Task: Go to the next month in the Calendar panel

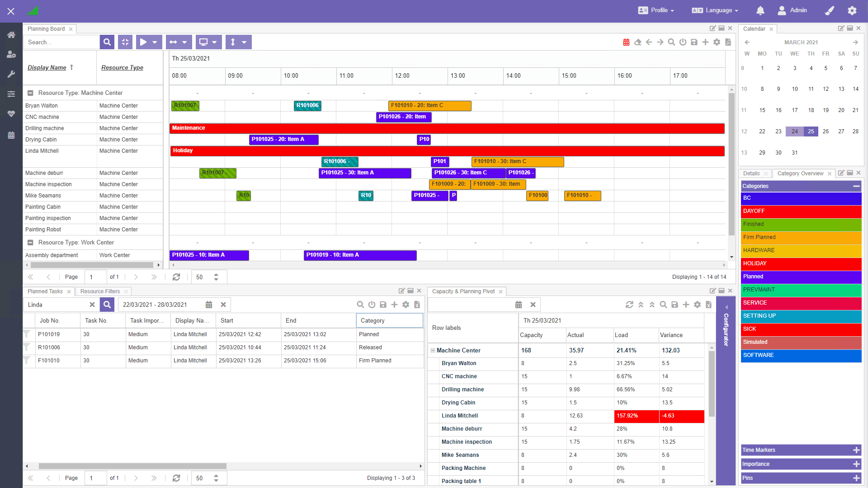Action: tap(855, 42)
